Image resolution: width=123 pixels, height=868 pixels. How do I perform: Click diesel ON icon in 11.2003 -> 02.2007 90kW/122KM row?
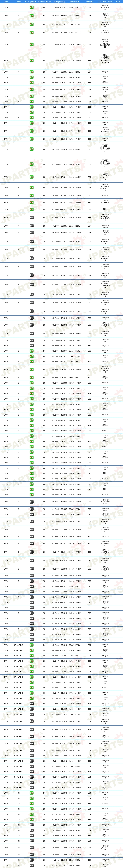(x=31, y=226)
